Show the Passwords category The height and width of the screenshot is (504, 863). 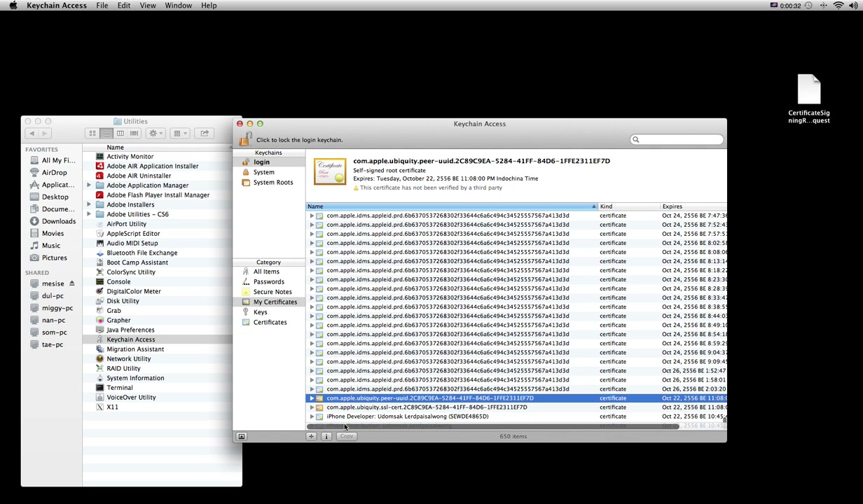point(269,281)
